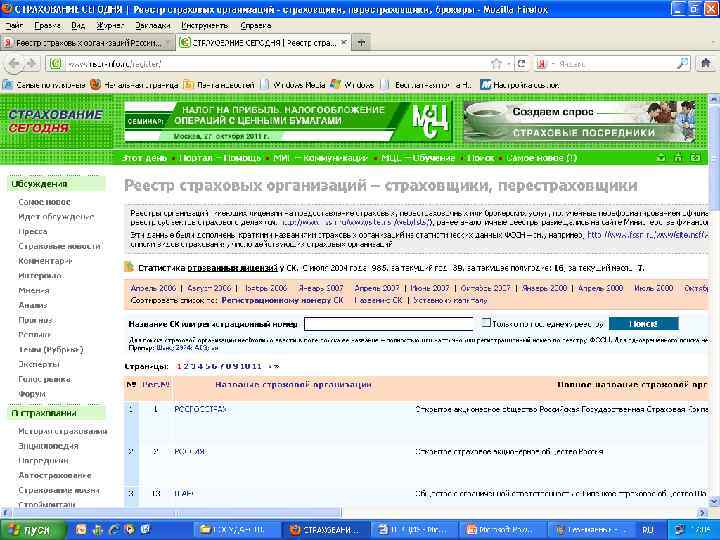This screenshot has width=720, height=540.
Task: Click the RU language indicator in tray
Action: [648, 530]
